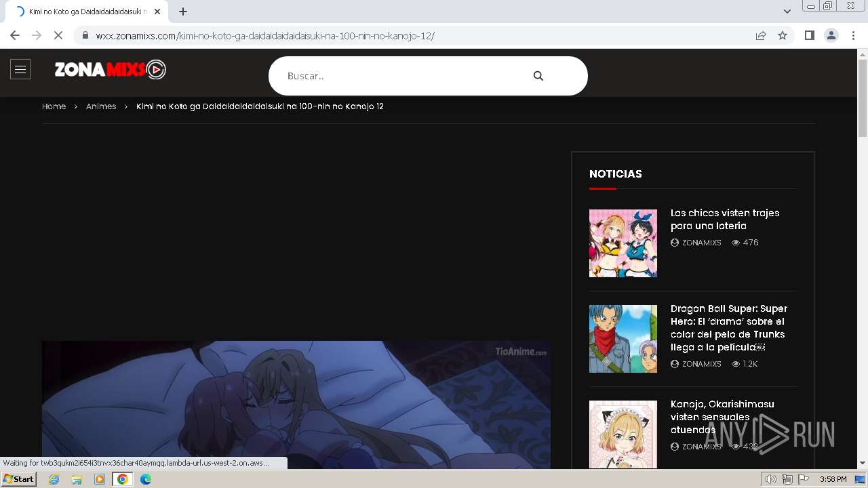Image resolution: width=868 pixels, height=488 pixels.
Task: Open Dragon Ball Super Hero article link
Action: coord(729,328)
